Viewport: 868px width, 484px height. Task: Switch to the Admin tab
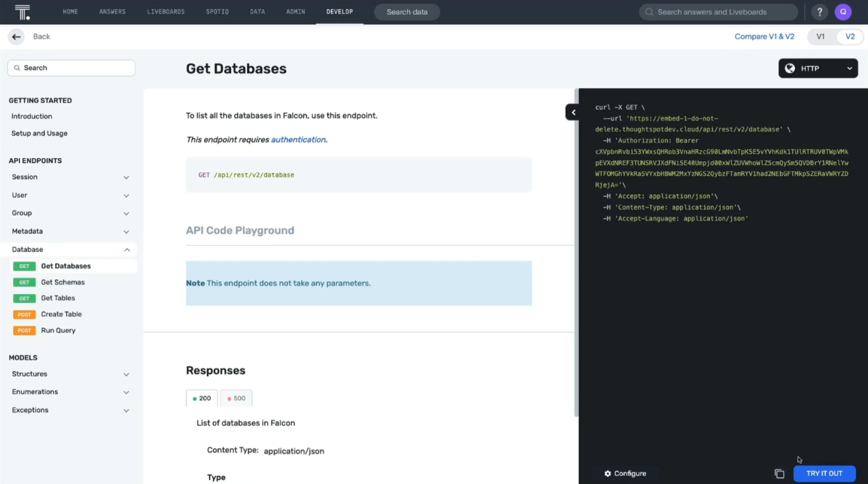point(295,11)
